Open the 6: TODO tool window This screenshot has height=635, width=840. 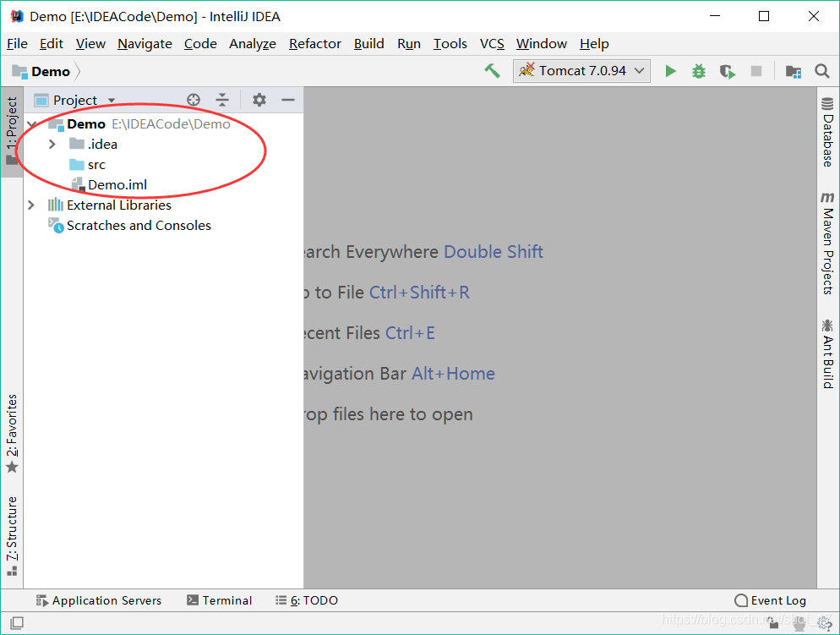coord(307,600)
